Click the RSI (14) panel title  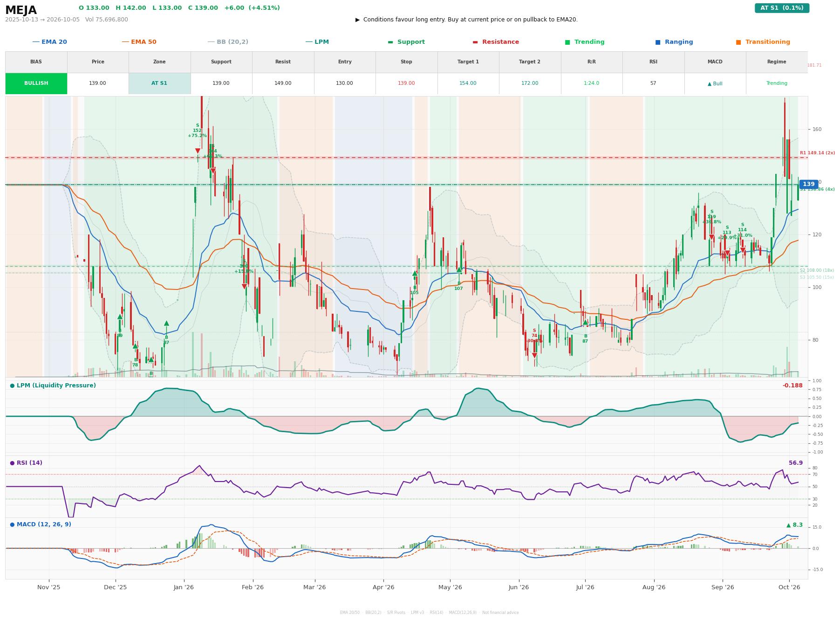click(x=26, y=463)
